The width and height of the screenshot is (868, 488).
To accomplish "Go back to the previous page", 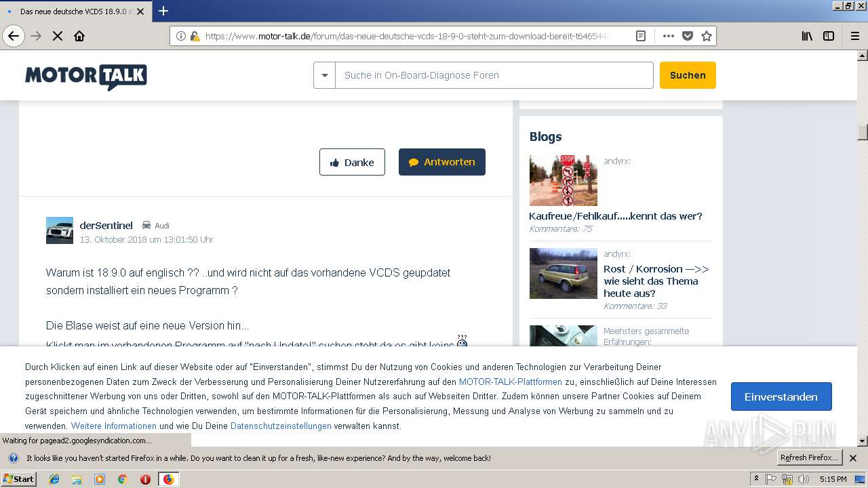I will (14, 36).
